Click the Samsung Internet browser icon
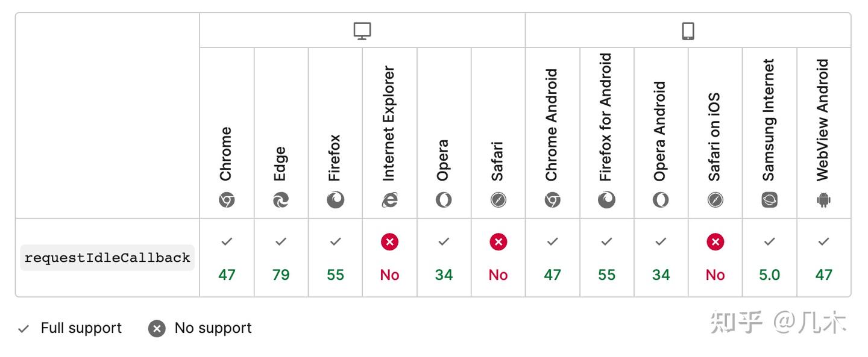 click(x=769, y=200)
